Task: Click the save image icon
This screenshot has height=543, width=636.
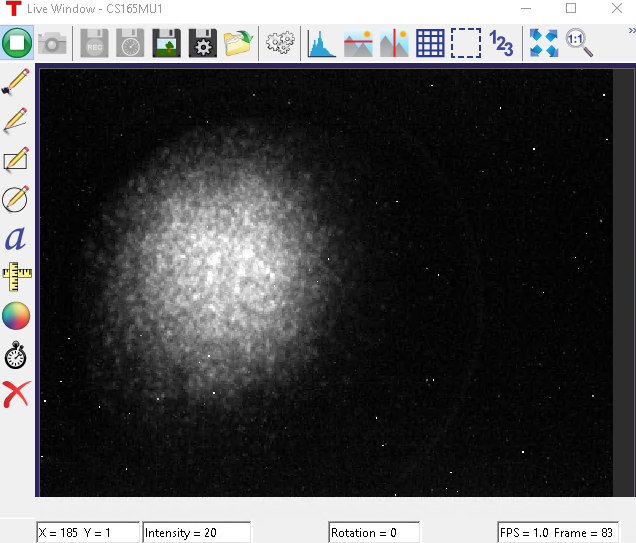Action: (166, 43)
